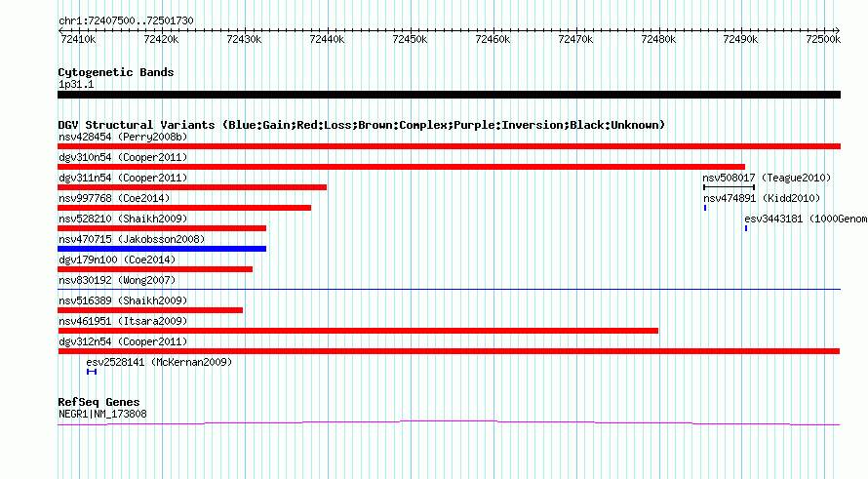Select the chr1:72407500..72501730 region text

coord(126,21)
